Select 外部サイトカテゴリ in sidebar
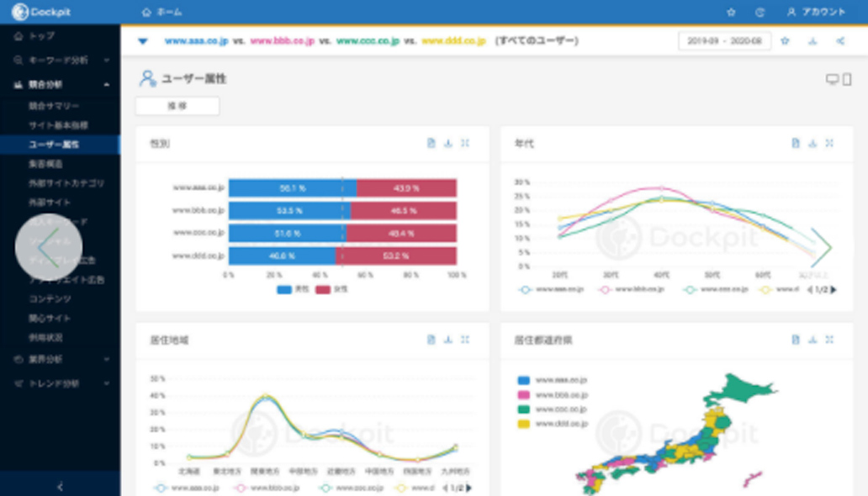This screenshot has width=868, height=496. pos(66,183)
